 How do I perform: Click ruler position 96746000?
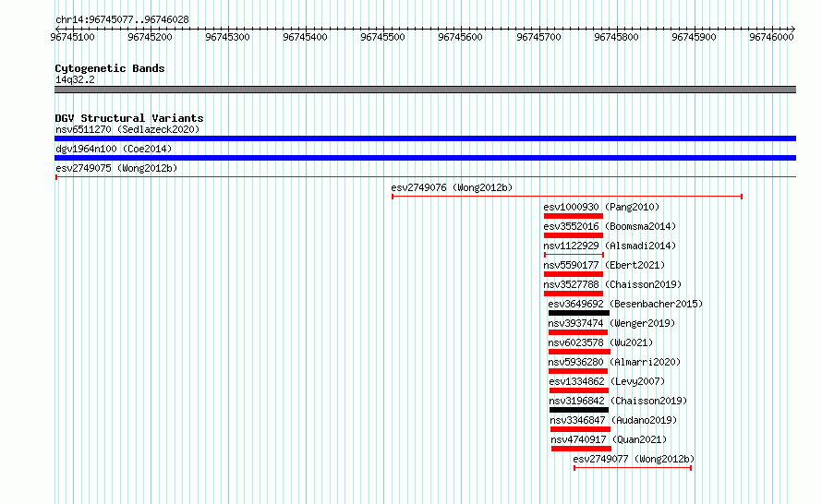coord(772,37)
